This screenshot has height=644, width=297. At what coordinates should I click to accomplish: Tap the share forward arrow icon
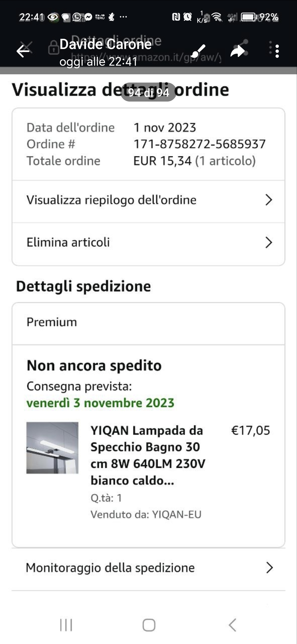[238, 51]
